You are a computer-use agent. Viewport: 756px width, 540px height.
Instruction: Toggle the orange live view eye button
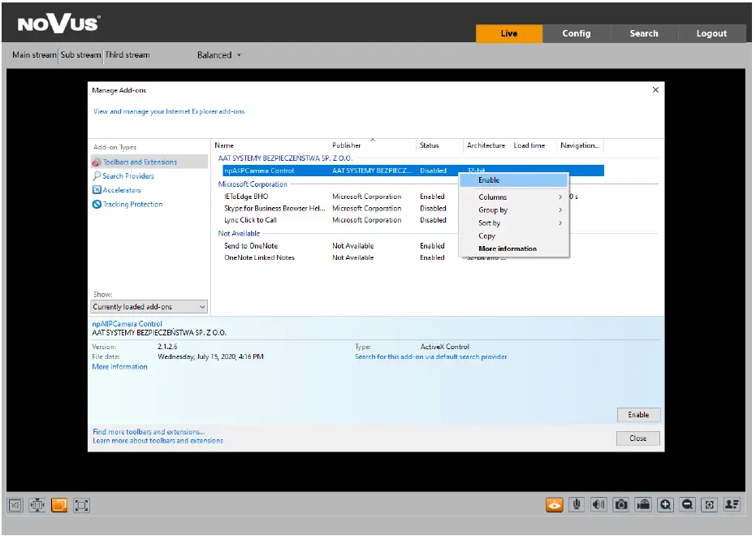(x=555, y=505)
